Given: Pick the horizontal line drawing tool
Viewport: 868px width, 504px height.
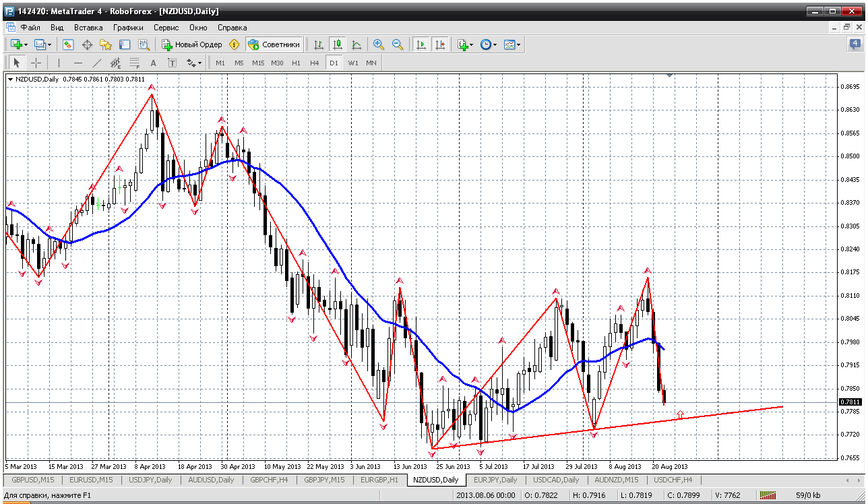Looking at the screenshot, I should (x=77, y=63).
